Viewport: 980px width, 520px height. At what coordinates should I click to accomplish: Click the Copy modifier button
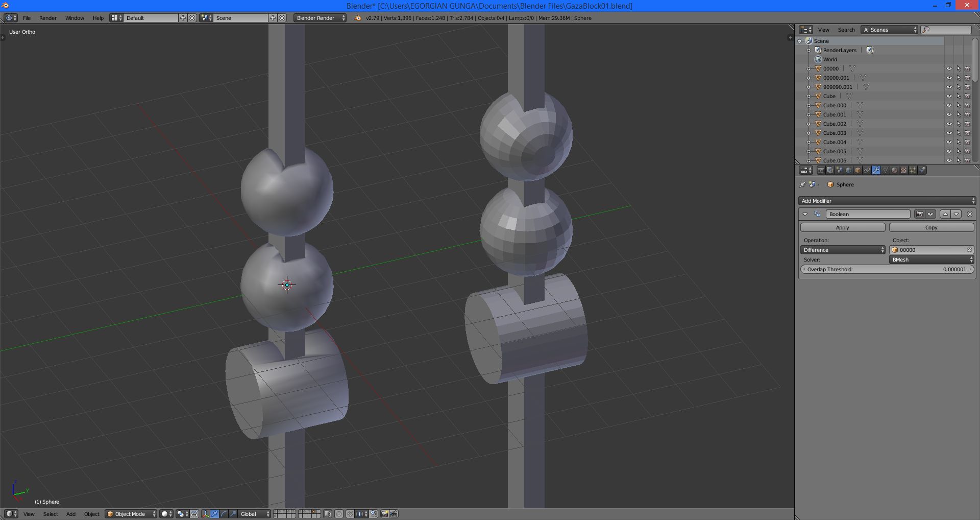(x=932, y=227)
